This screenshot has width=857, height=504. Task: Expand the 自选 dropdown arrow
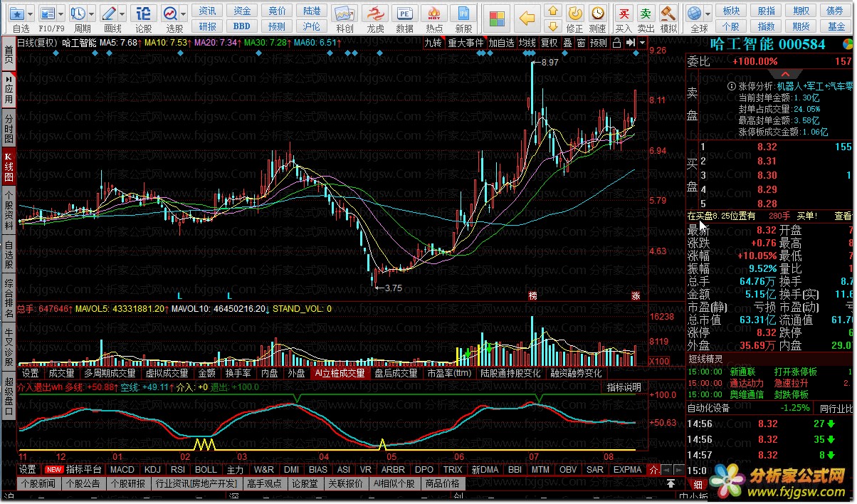pos(31,13)
